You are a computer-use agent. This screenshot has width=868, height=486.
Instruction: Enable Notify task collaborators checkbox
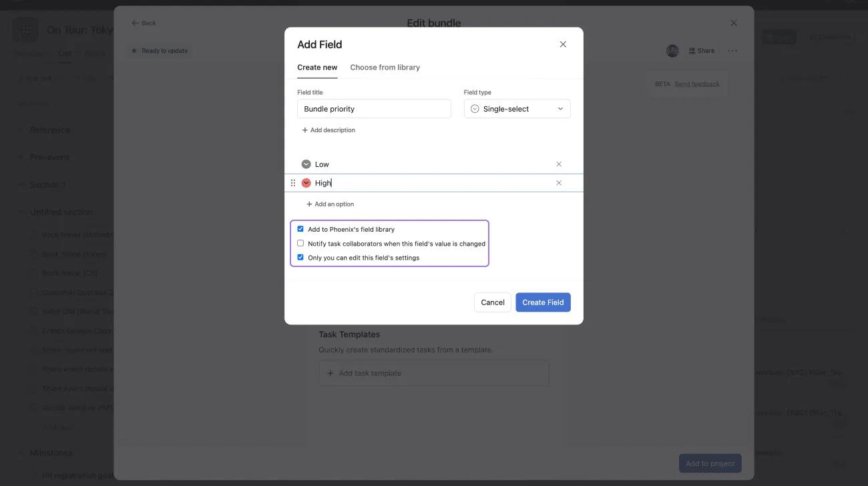pos(300,243)
